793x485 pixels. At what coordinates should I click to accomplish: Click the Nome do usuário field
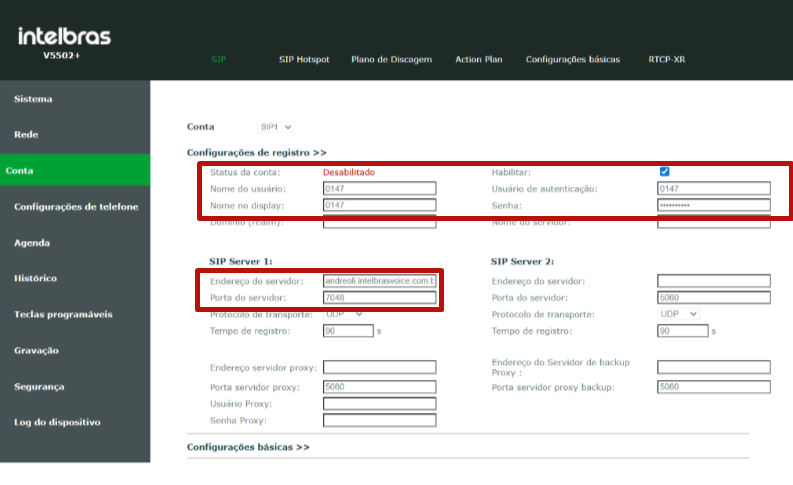[379, 189]
